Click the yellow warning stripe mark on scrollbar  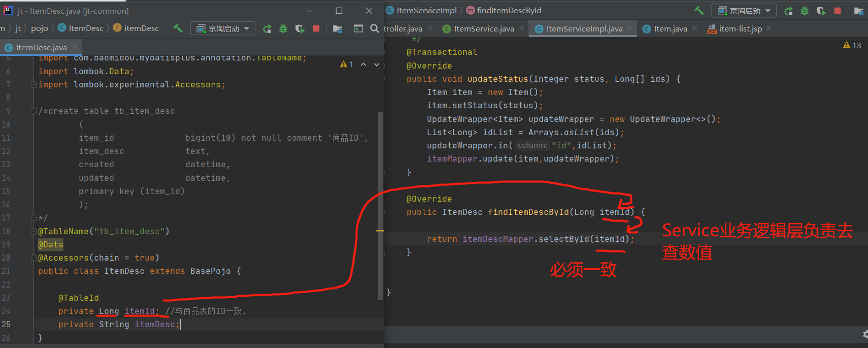[380, 231]
